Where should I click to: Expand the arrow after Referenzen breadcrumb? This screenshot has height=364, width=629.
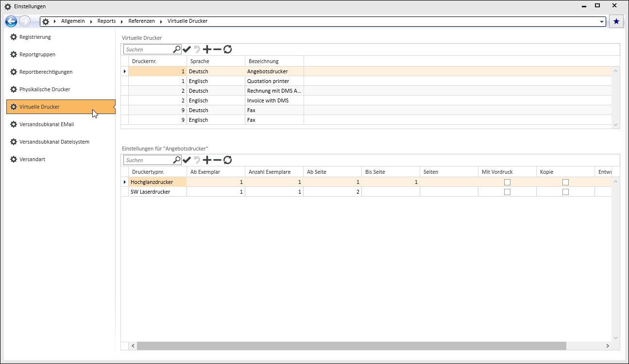[x=161, y=21]
